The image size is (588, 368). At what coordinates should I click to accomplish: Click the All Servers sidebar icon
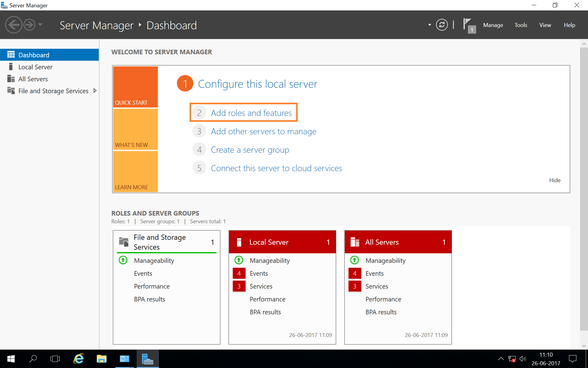click(11, 79)
